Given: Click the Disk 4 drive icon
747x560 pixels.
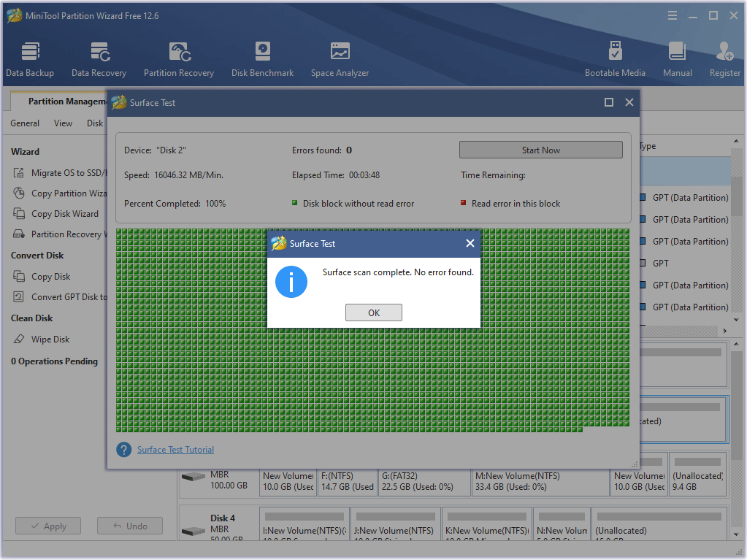Looking at the screenshot, I should (x=193, y=529).
